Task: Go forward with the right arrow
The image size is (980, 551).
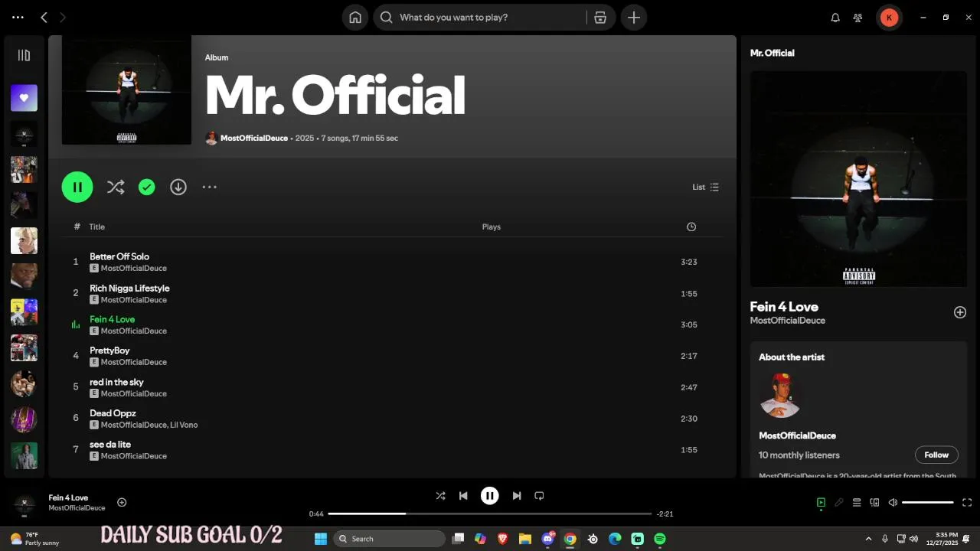Action: pos(63,17)
